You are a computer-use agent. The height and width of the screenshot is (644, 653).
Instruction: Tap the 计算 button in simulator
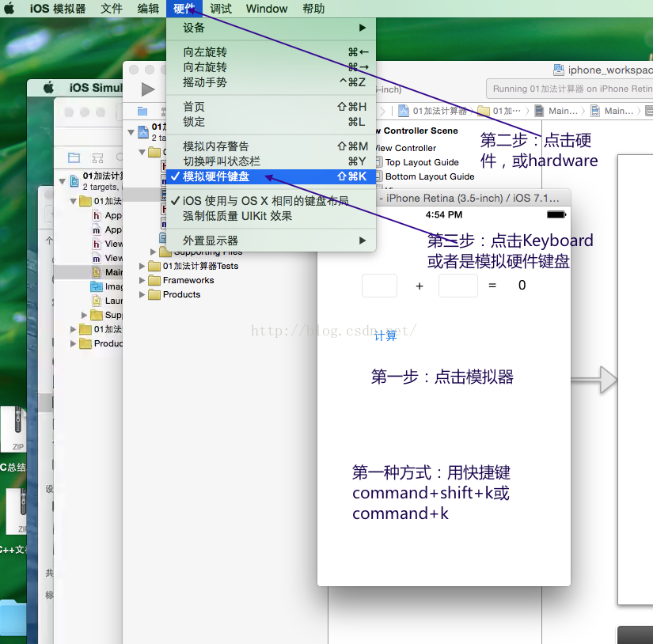click(385, 335)
